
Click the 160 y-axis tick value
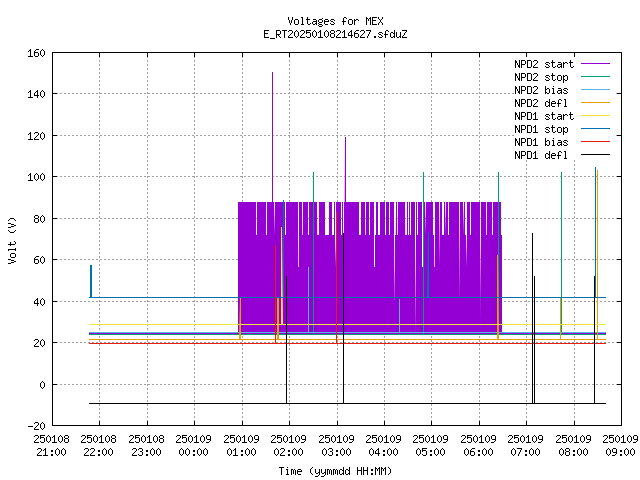[x=36, y=53]
